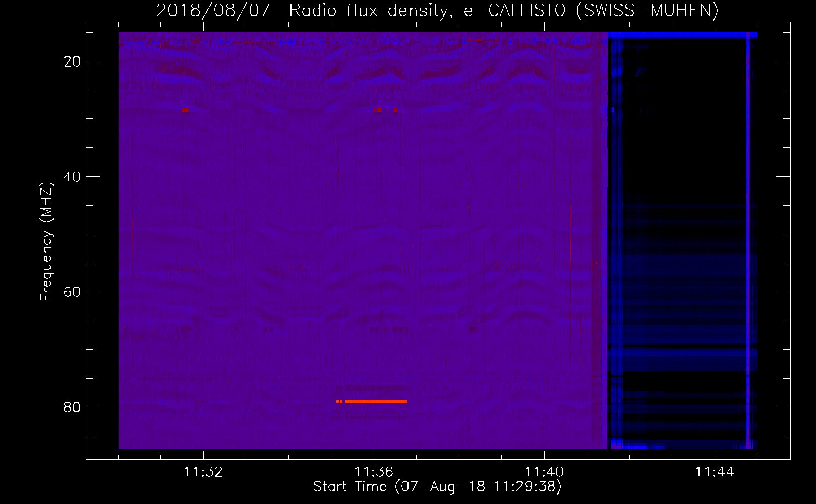Click the 40 MHz frequency tick label
Image resolution: width=816 pixels, height=504 pixels.
point(72,177)
